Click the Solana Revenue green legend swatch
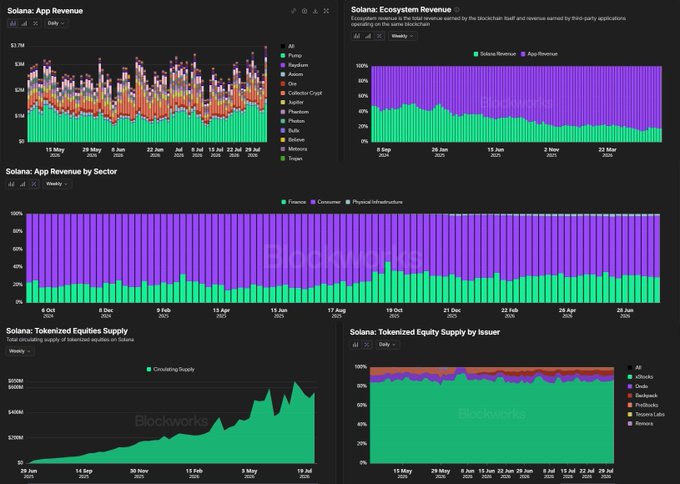The image size is (680, 484). 476,54
